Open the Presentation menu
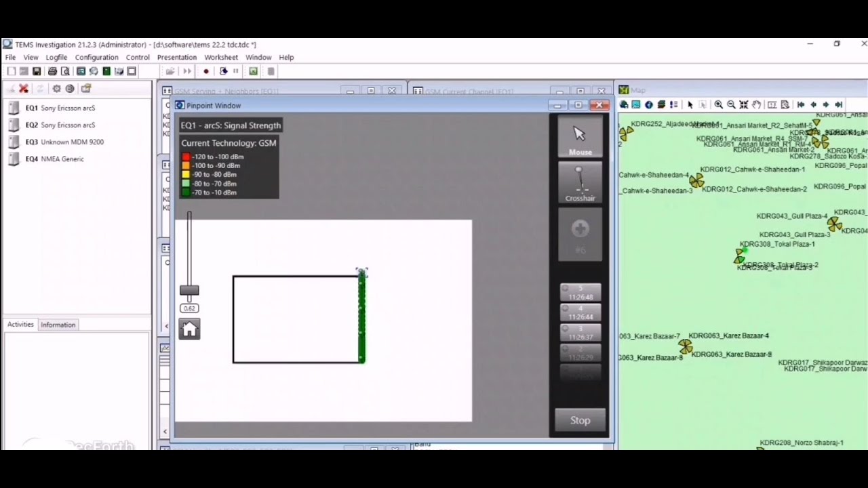The height and width of the screenshot is (488, 868). pyautogui.click(x=177, y=58)
